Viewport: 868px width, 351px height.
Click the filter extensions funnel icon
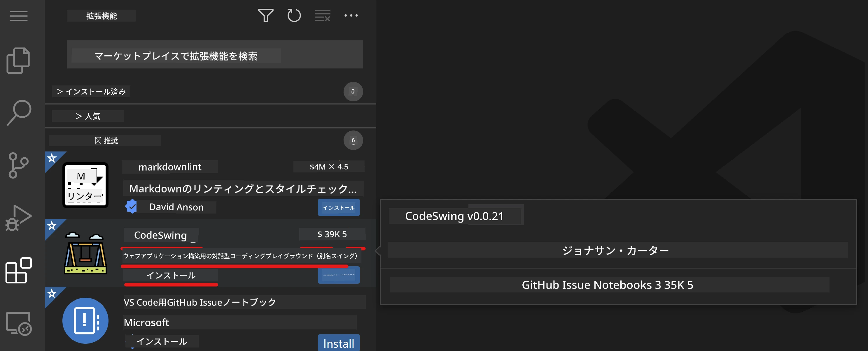tap(265, 15)
